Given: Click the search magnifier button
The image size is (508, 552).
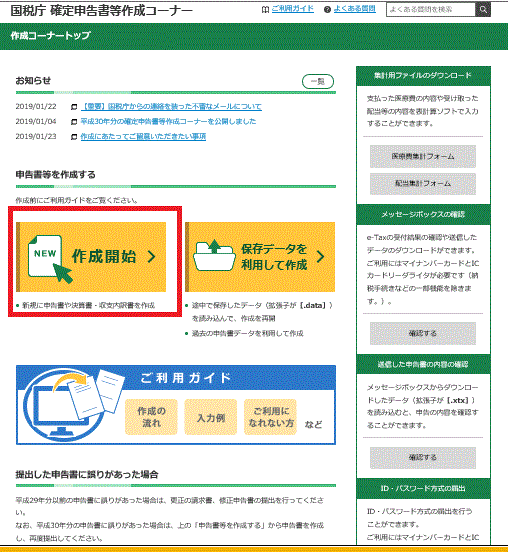Looking at the screenshot, I should (x=483, y=9).
